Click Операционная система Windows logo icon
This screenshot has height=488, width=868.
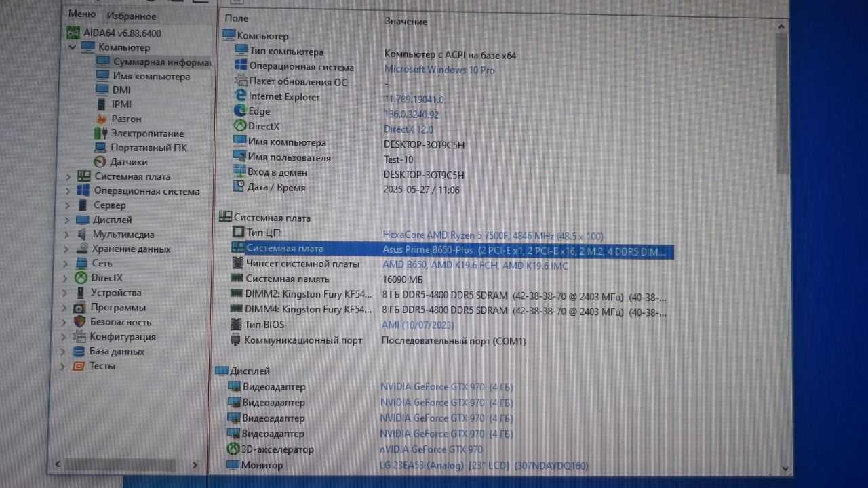241,66
